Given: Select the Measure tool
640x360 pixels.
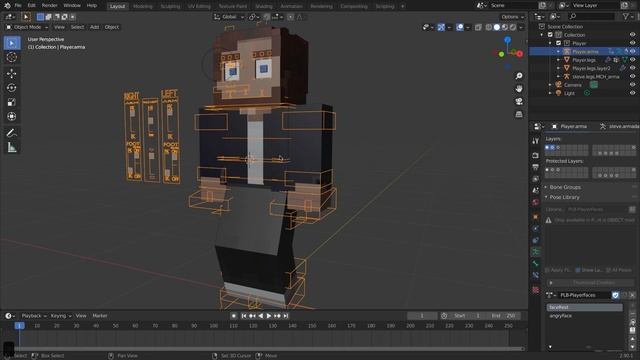Looking at the screenshot, I should click(x=12, y=147).
